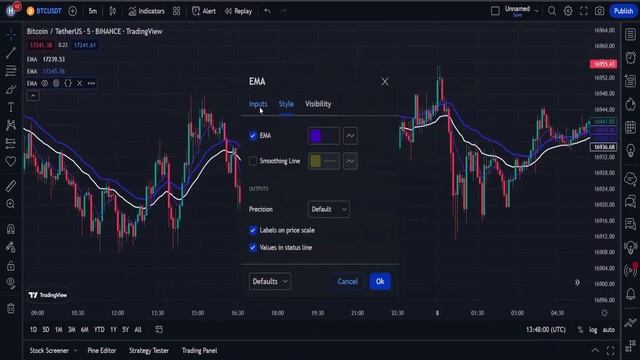Collapse the indicator legend arrow
The width and height of the screenshot is (640, 360).
coord(33,96)
